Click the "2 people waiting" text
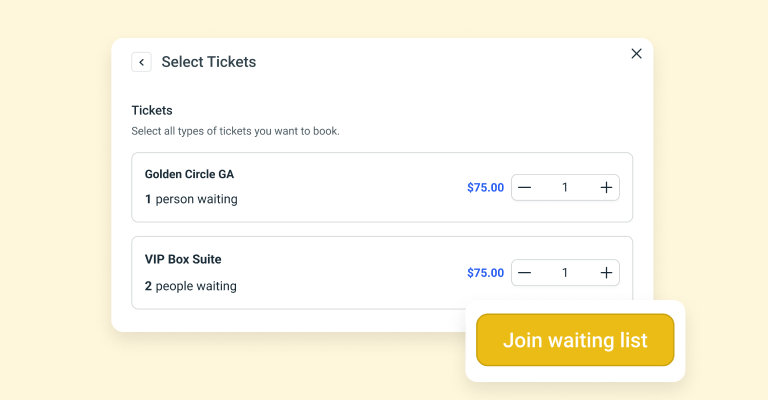The height and width of the screenshot is (400, 768). click(x=191, y=286)
